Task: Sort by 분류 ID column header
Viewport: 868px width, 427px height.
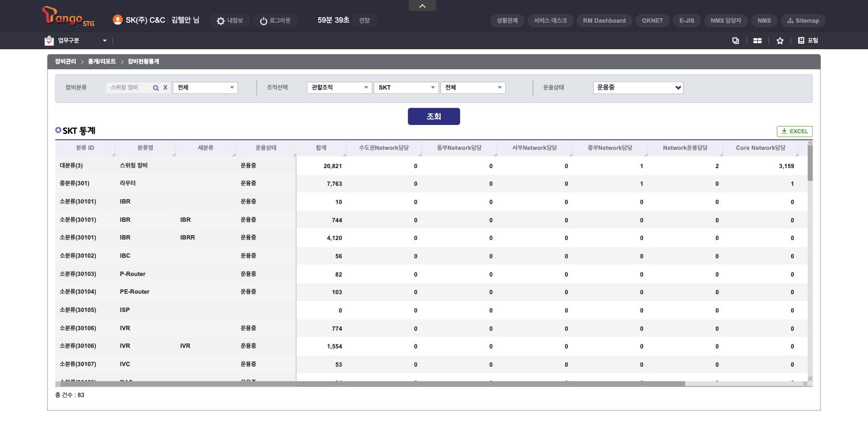Action: (x=85, y=148)
